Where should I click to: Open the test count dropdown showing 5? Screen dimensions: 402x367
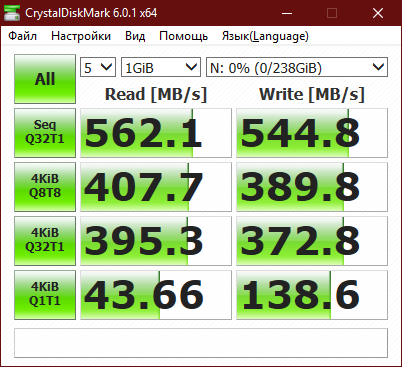point(98,67)
